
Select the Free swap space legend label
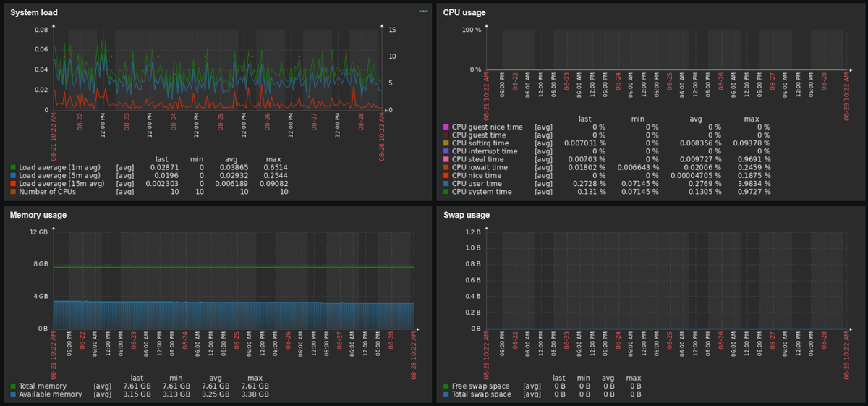click(481, 386)
